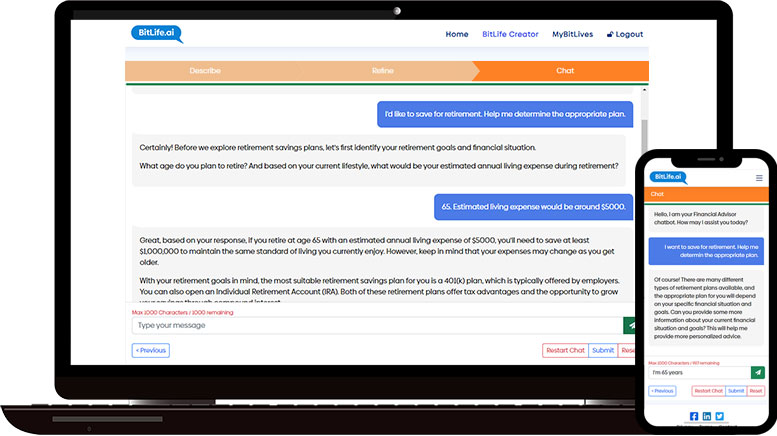
Task: Click the 'Certainly! Before we explore' reply
Action: [x=379, y=159]
